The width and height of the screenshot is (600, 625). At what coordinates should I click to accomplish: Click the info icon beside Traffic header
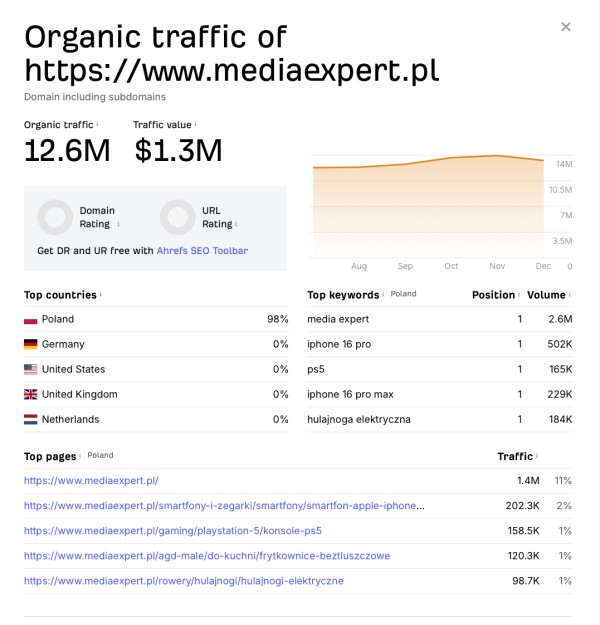tap(537, 456)
